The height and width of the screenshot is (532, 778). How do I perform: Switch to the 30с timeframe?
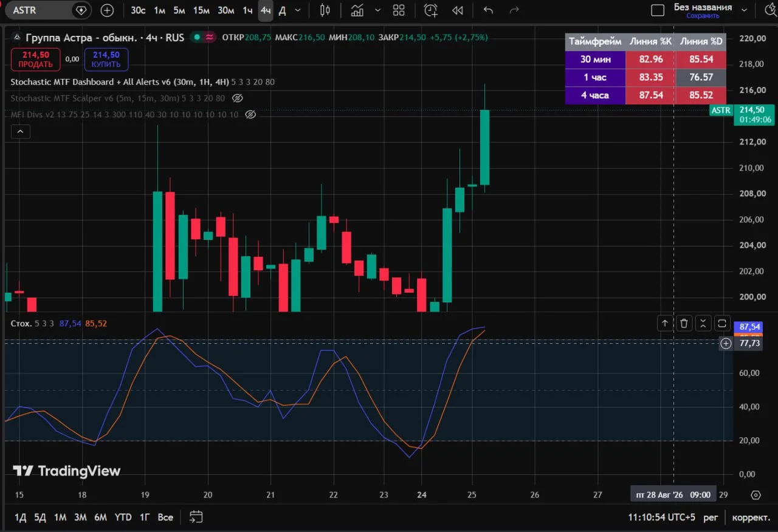point(138,10)
